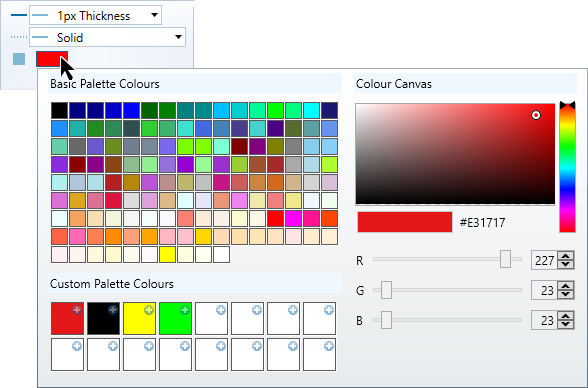Decrease G value with down arrow
This screenshot has width=588, height=388.
[x=566, y=294]
